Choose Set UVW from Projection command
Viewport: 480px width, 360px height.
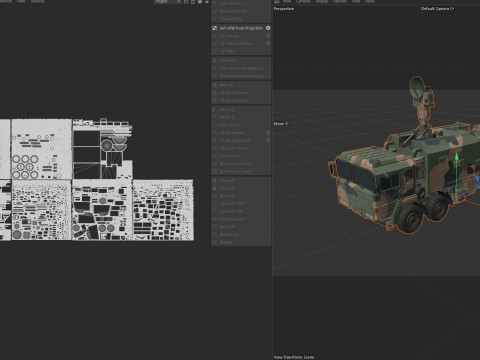[241, 28]
